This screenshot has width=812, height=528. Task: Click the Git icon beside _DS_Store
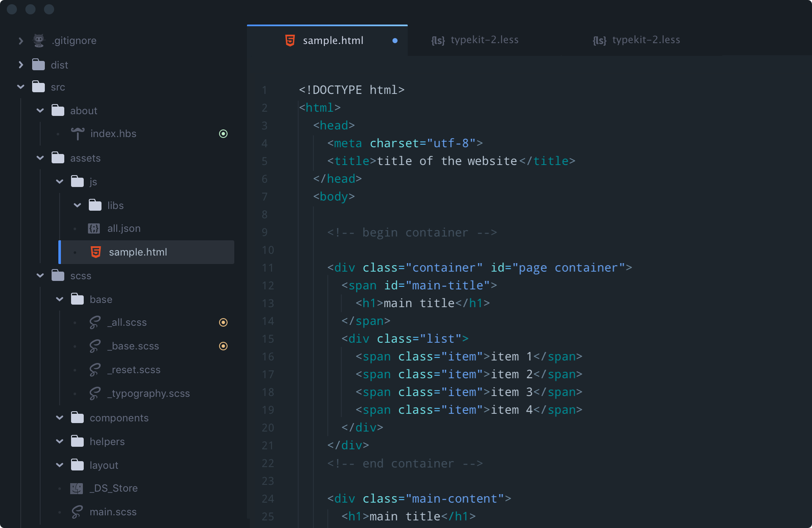coord(77,488)
